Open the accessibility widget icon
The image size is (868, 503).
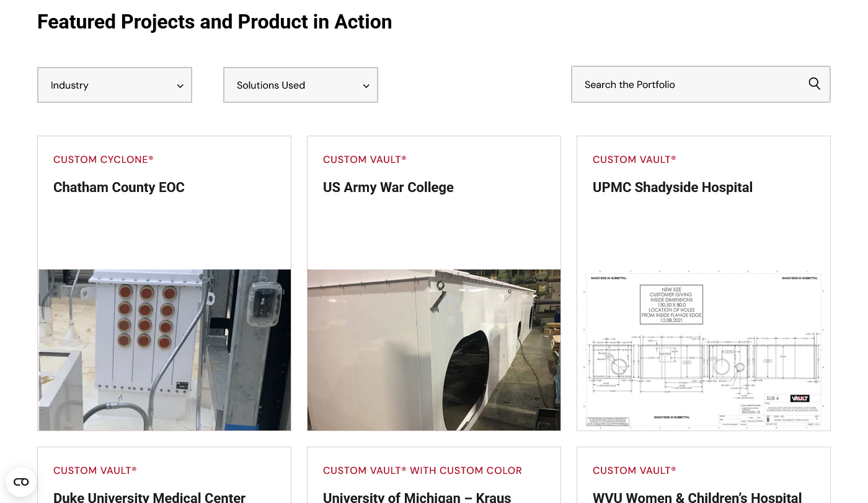tap(21, 481)
